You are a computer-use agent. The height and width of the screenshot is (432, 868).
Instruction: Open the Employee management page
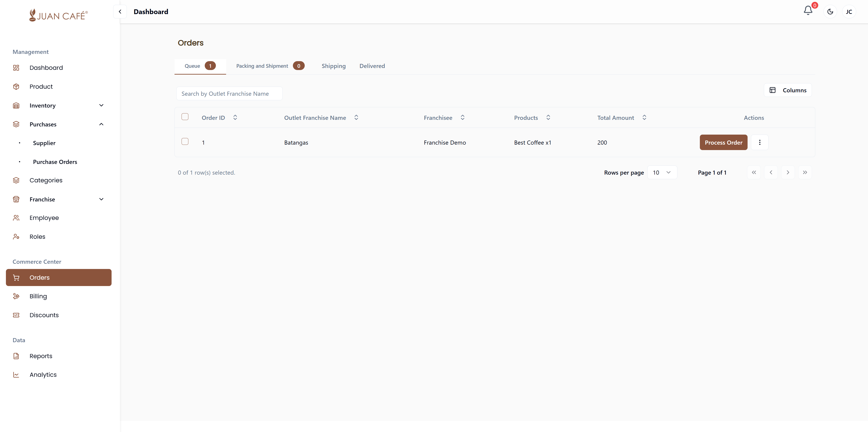(x=44, y=218)
